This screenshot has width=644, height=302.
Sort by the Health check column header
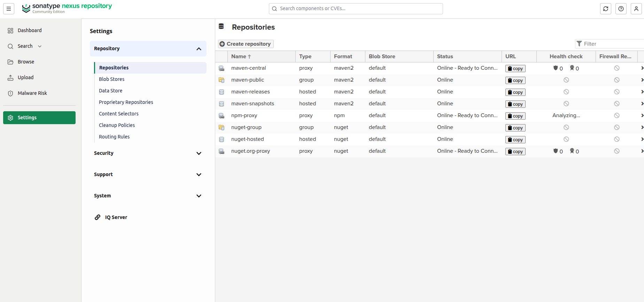coord(566,56)
